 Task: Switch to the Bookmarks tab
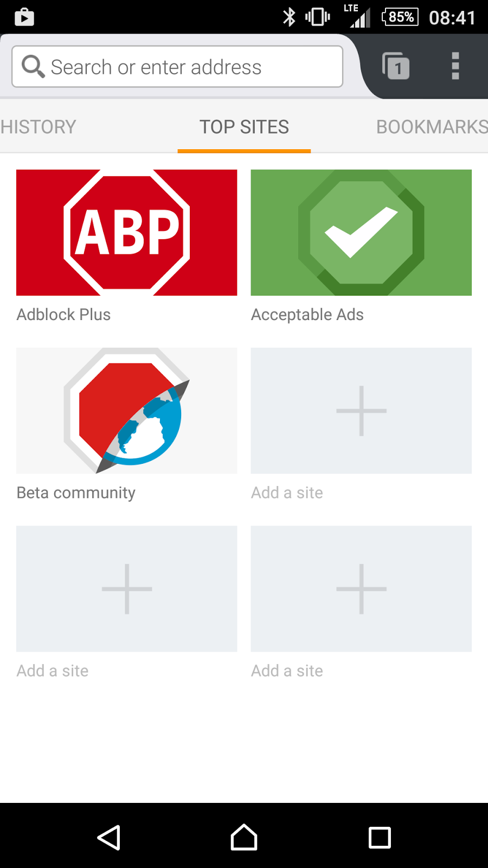pyautogui.click(x=432, y=127)
